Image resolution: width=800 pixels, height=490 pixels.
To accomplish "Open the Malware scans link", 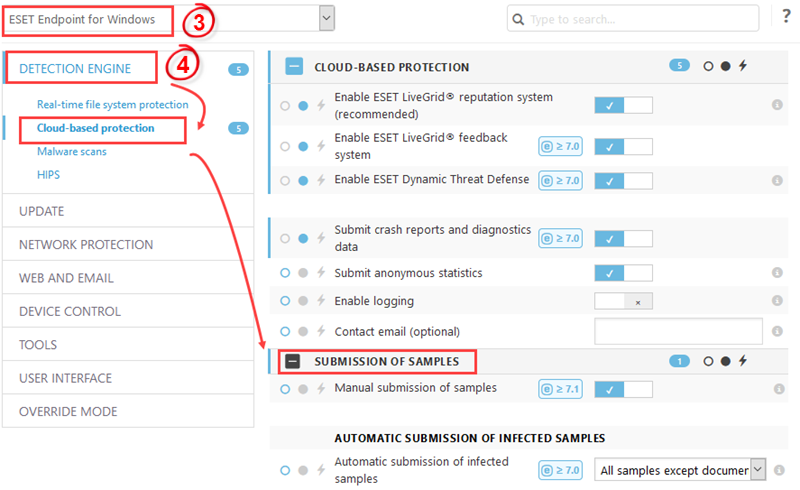I will pos(72,152).
